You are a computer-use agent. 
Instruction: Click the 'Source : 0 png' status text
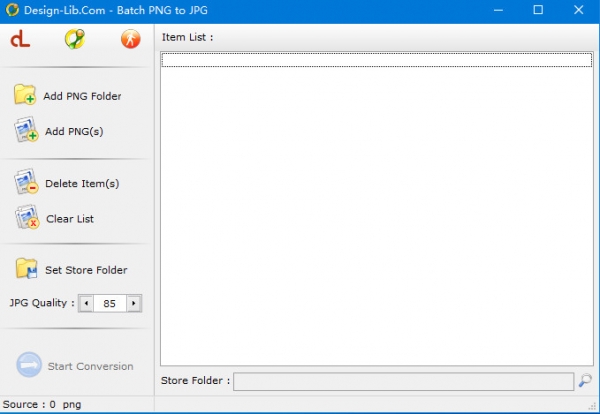click(42, 404)
